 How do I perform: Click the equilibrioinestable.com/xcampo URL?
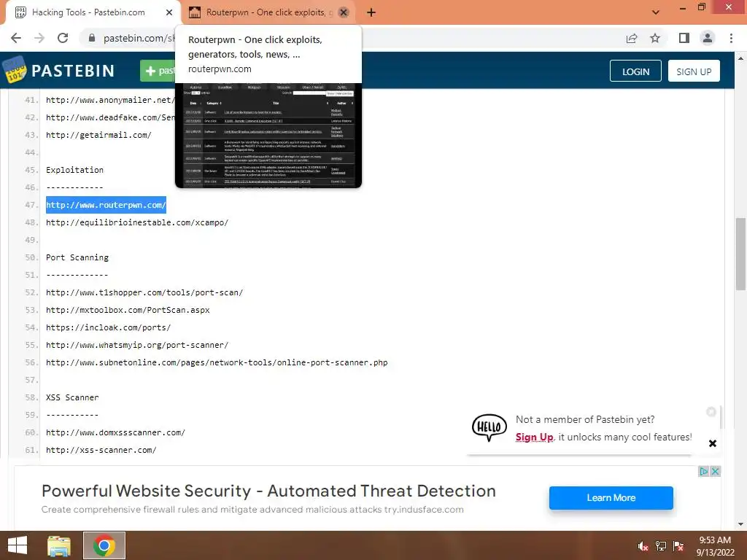coord(137,222)
